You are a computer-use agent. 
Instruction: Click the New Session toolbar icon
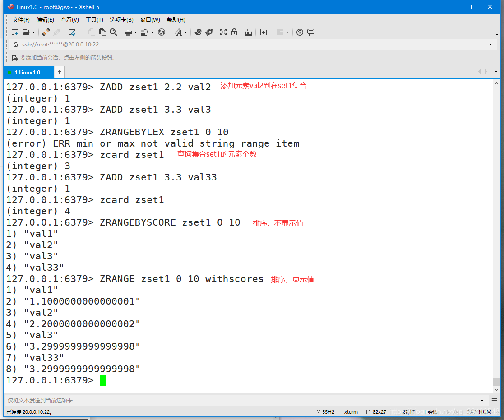(15, 32)
